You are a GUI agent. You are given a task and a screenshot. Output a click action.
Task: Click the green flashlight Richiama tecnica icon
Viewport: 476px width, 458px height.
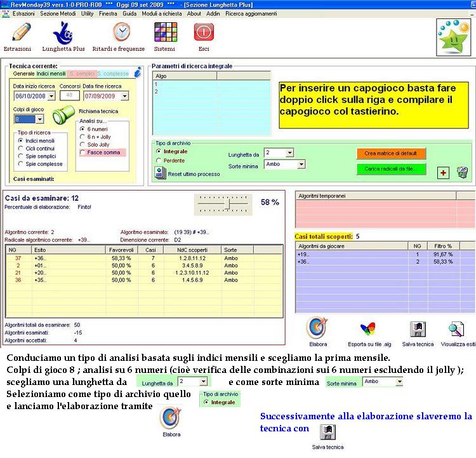(63, 115)
